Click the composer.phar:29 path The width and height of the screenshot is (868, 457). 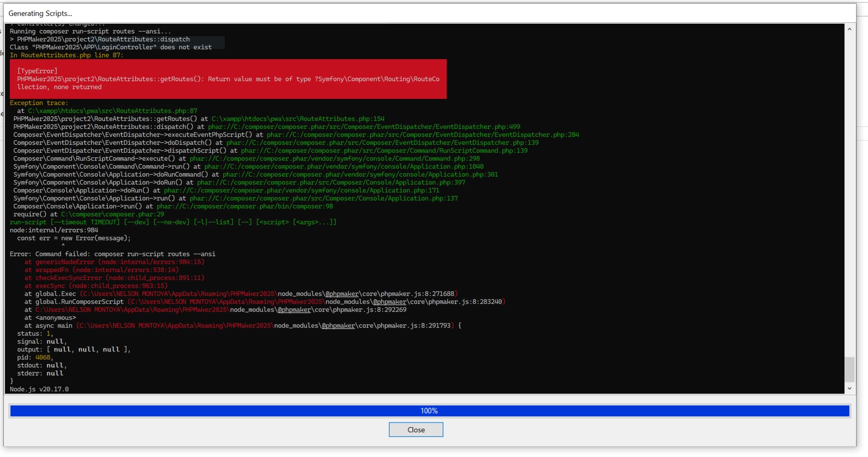pyautogui.click(x=113, y=214)
